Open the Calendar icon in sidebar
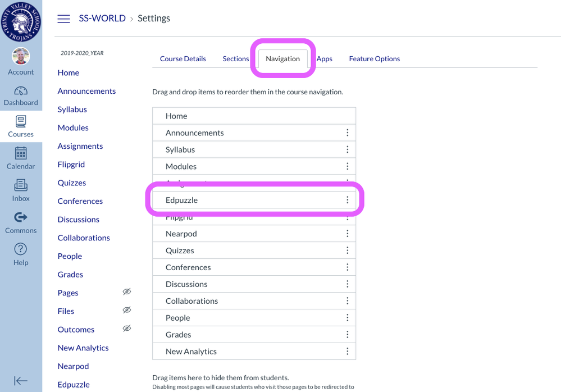561x392 pixels. [21, 153]
